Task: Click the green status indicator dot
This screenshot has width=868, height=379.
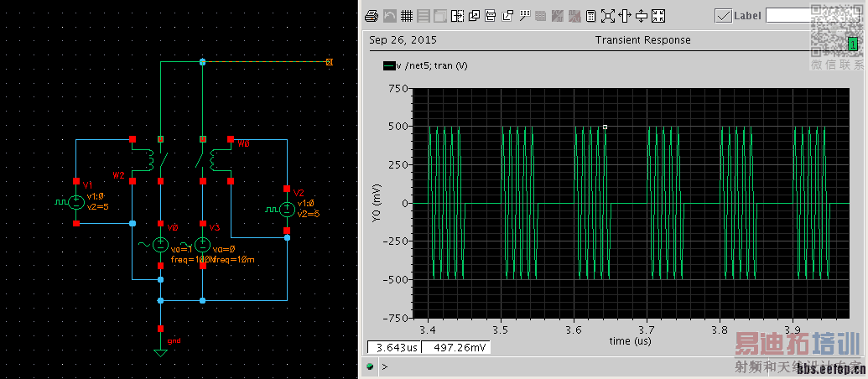Action: point(371,366)
